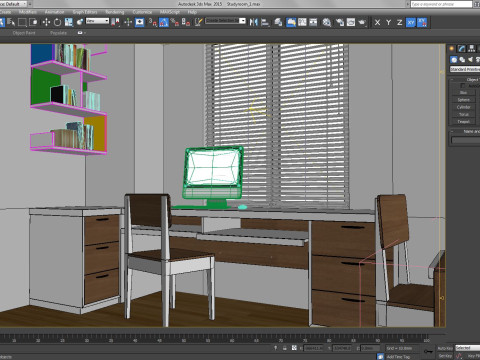The width and height of the screenshot is (480, 360).
Task: Toggle Spinner Snap
Action: tap(186, 22)
